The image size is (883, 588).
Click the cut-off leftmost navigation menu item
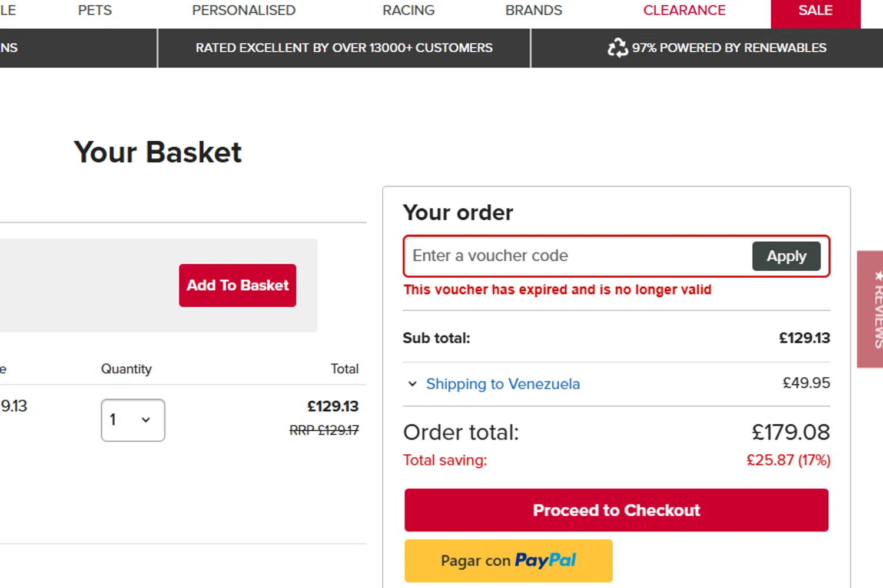pyautogui.click(x=8, y=11)
